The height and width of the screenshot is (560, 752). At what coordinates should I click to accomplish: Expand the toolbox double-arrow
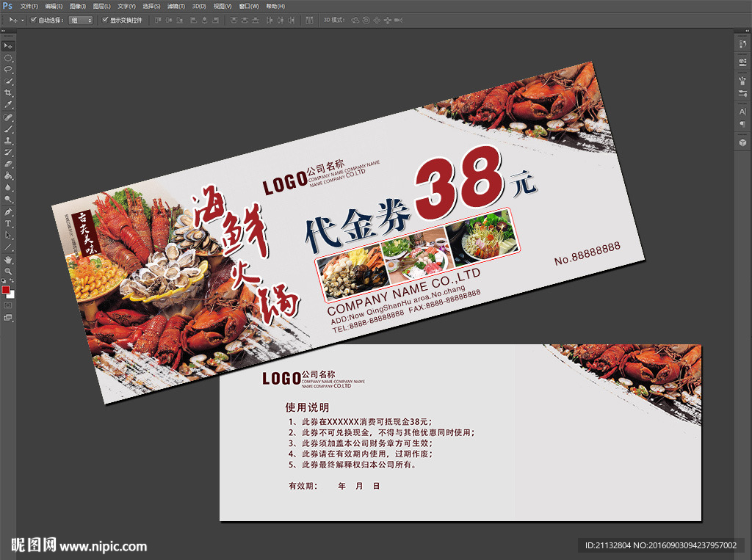4,30
